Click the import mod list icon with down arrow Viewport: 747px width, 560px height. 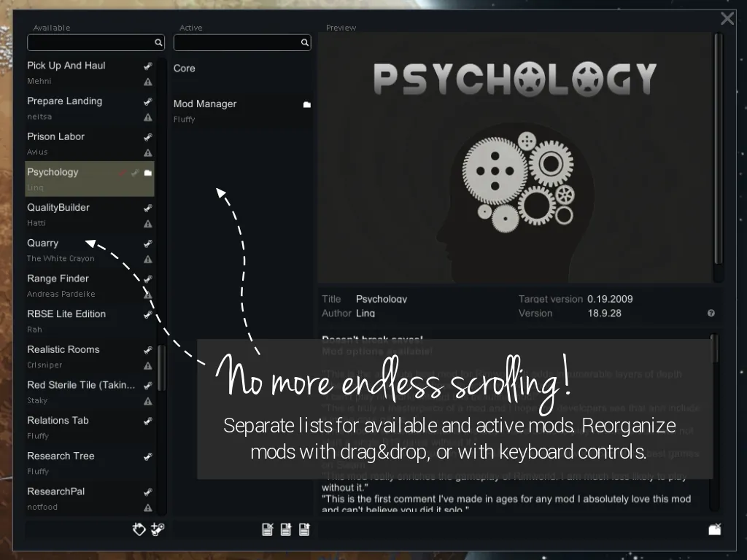tap(286, 529)
